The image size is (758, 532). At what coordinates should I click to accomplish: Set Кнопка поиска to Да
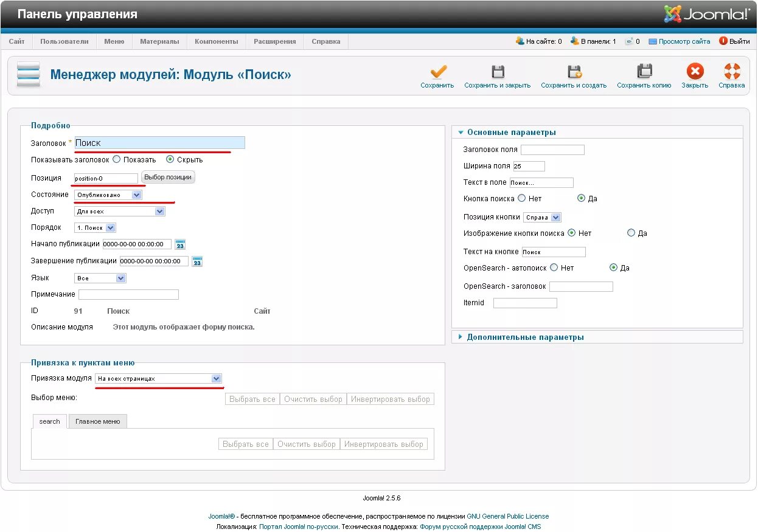point(581,198)
